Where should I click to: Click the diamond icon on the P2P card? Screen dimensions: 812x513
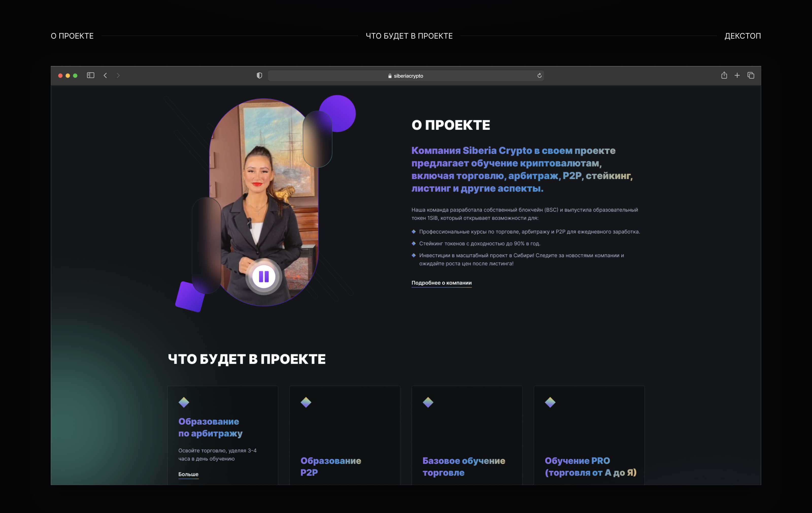306,402
